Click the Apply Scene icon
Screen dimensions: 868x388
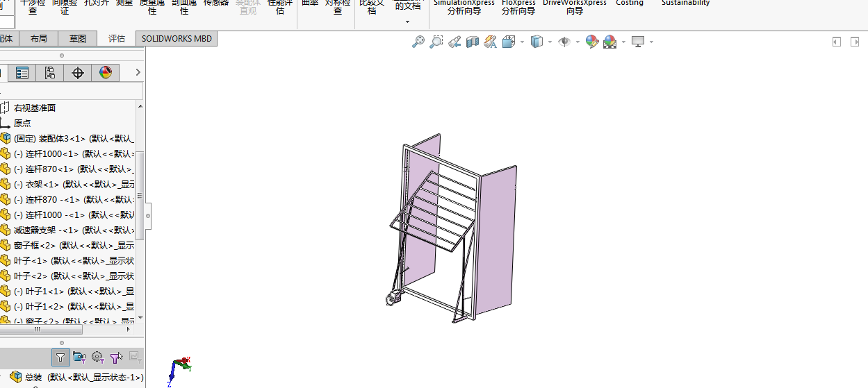point(609,42)
